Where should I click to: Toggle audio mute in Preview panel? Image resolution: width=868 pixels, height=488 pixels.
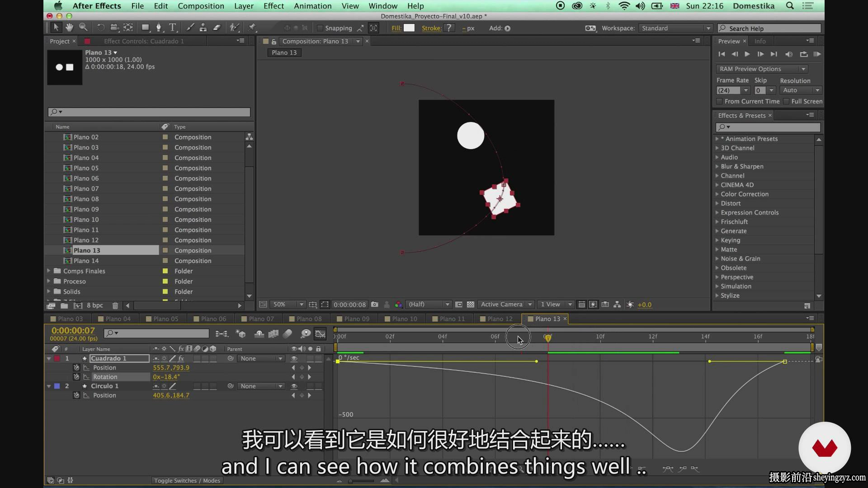coord(789,54)
